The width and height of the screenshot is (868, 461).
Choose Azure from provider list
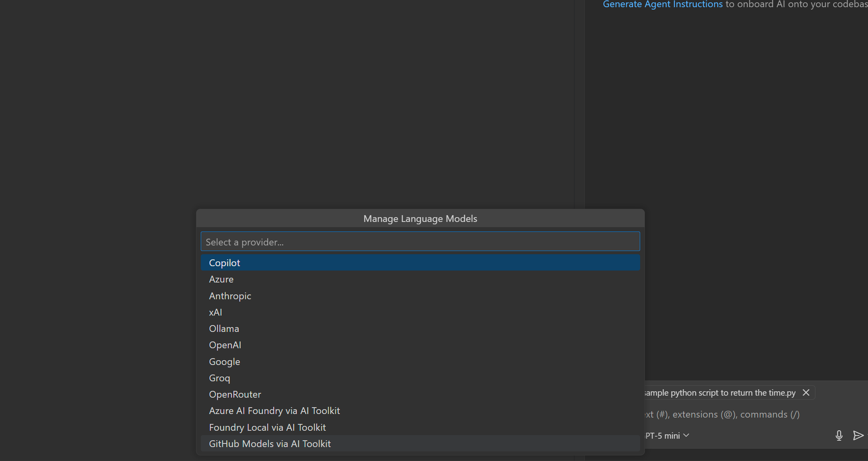(221, 279)
